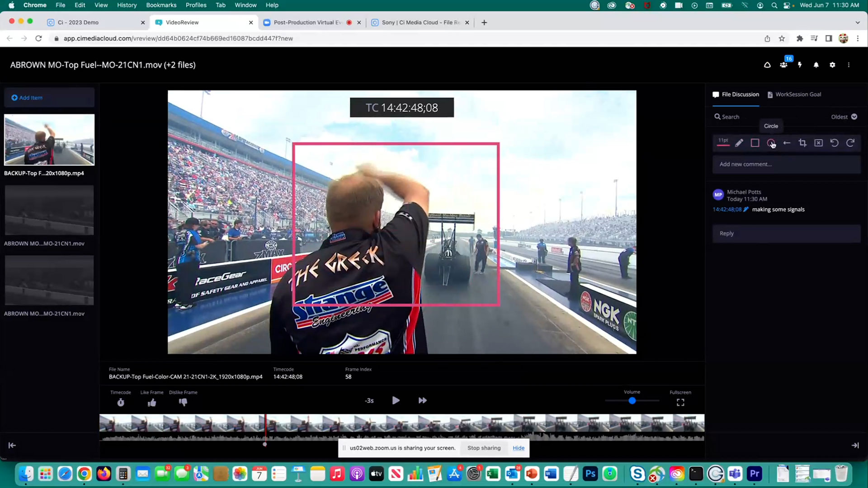The height and width of the screenshot is (488, 868).
Task: Adjust the Volume slider
Action: tap(632, 401)
